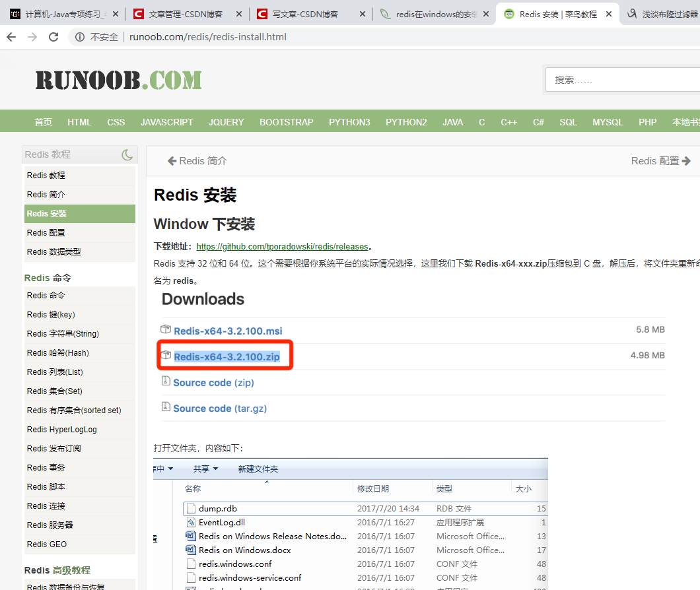Close the Redis 安装 菜鸟教程 tab
This screenshot has width=700, height=590.
click(x=609, y=15)
